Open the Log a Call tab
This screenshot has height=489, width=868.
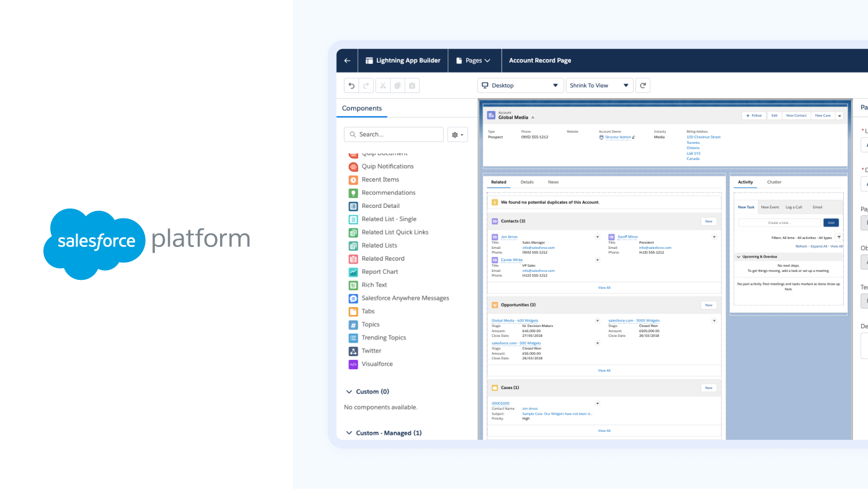point(794,207)
